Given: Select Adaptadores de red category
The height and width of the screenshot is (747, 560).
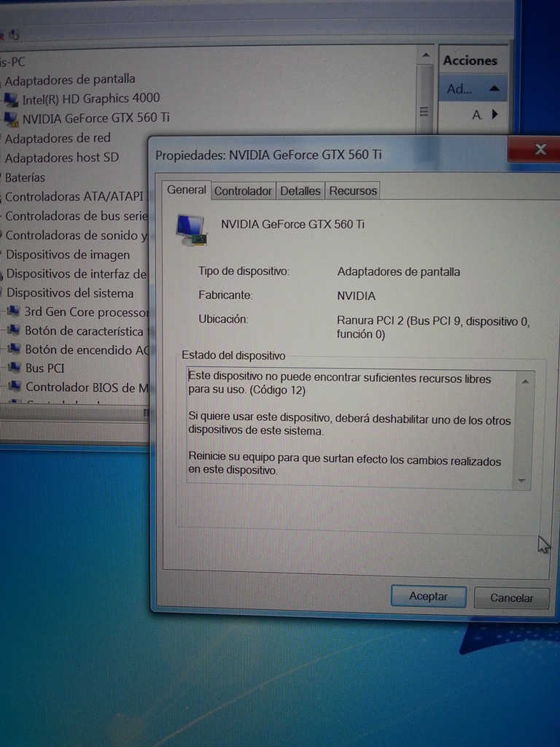Looking at the screenshot, I should [x=58, y=138].
